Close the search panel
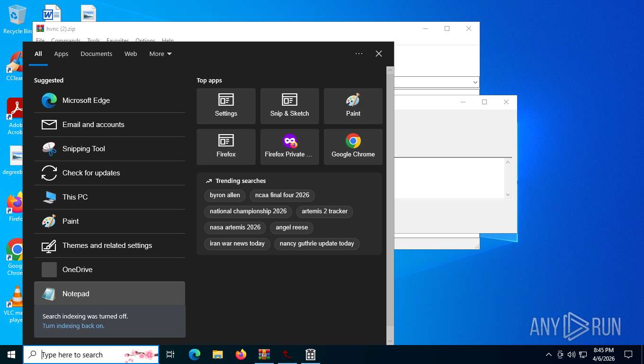The width and height of the screenshot is (644, 364). click(379, 54)
